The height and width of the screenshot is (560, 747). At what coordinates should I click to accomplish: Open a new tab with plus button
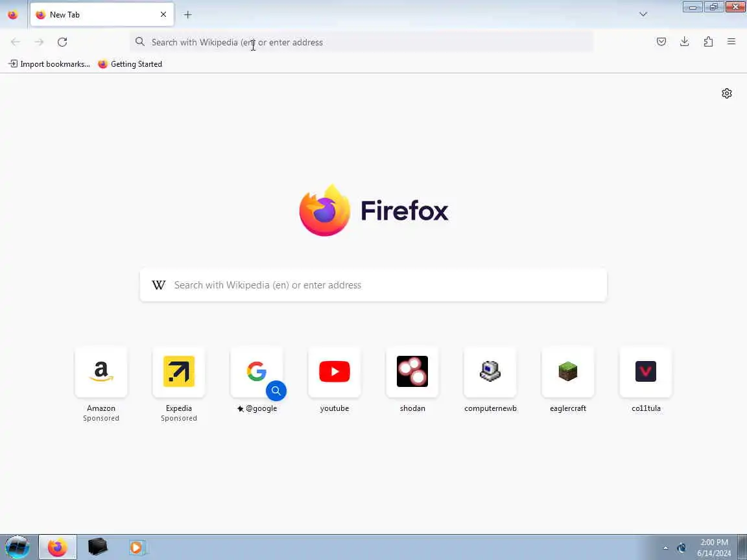187,15
